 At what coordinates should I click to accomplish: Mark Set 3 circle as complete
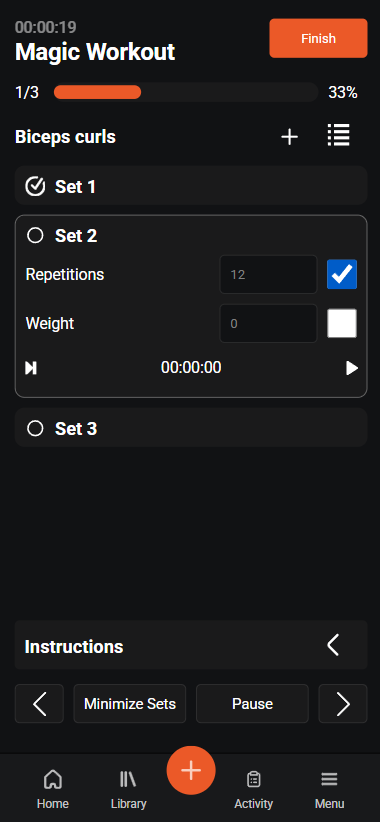point(35,429)
